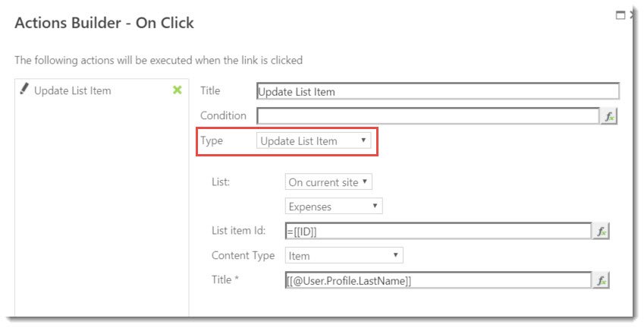The image size is (644, 328).
Task: Click the Title * field with User.Profile.LastName
Action: [x=438, y=280]
